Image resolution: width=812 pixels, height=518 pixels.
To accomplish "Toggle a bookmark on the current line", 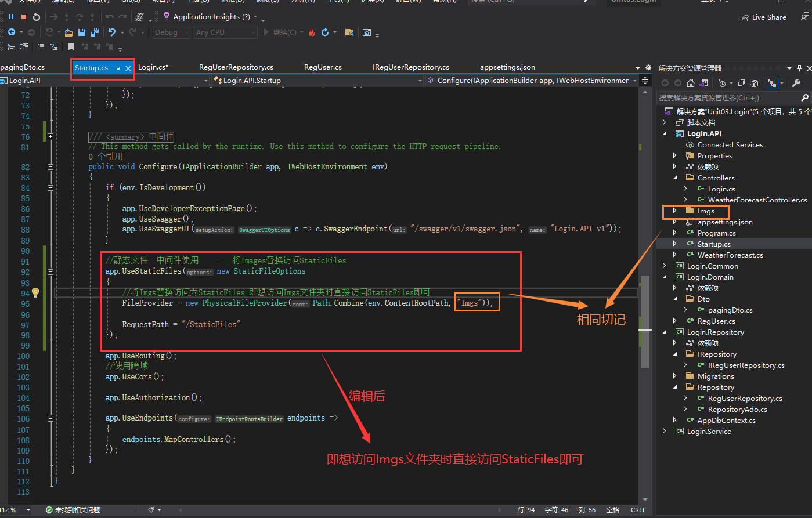I will click(71, 47).
